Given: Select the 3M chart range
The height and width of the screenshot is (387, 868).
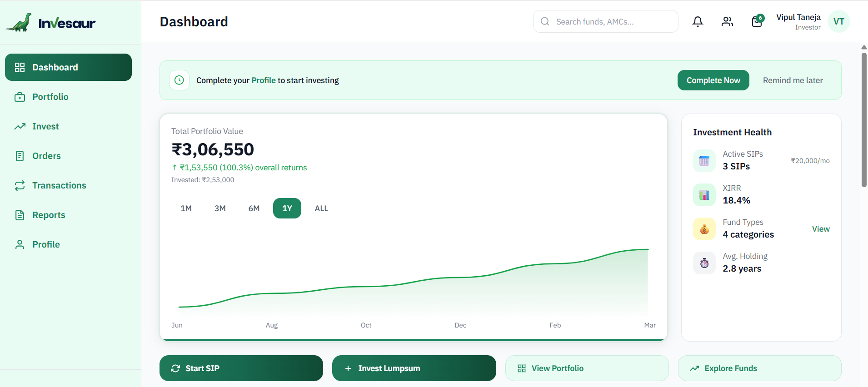Looking at the screenshot, I should (220, 208).
